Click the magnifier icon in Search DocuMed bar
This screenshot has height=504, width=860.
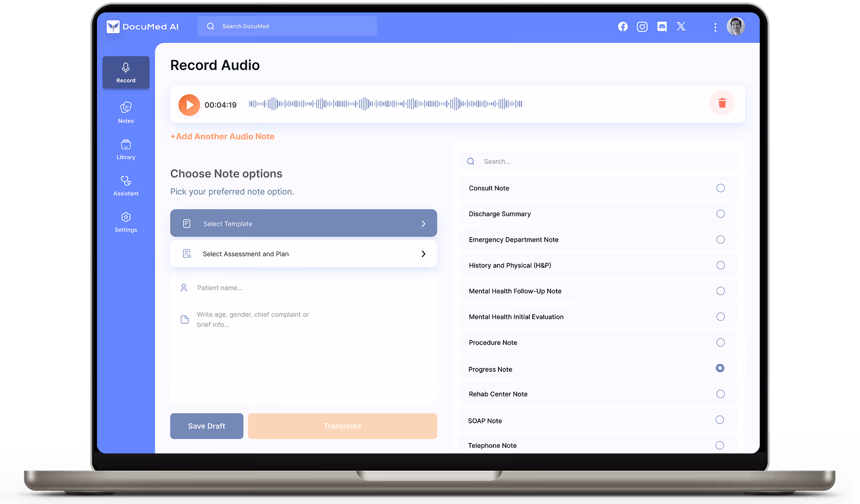[x=211, y=26]
